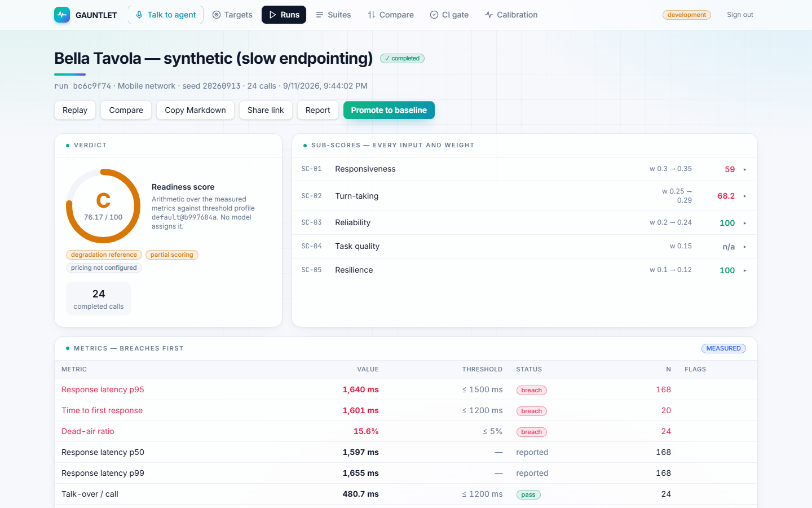Click the completed status badge

click(402, 58)
